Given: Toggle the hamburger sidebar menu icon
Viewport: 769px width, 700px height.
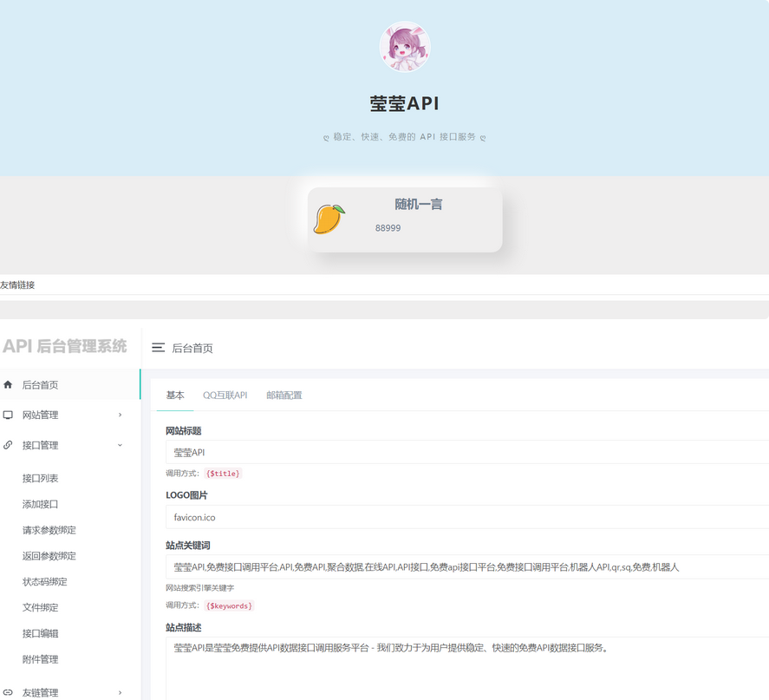Looking at the screenshot, I should point(158,348).
